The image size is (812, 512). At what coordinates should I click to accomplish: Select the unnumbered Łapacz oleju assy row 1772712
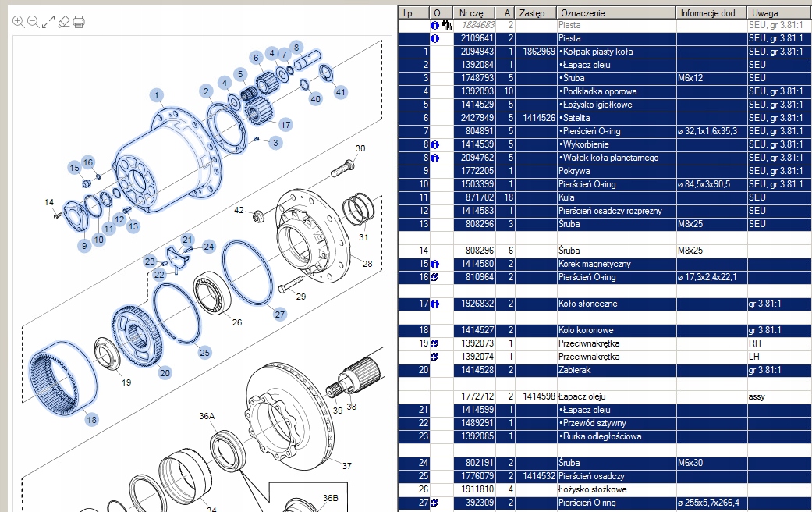(605, 396)
